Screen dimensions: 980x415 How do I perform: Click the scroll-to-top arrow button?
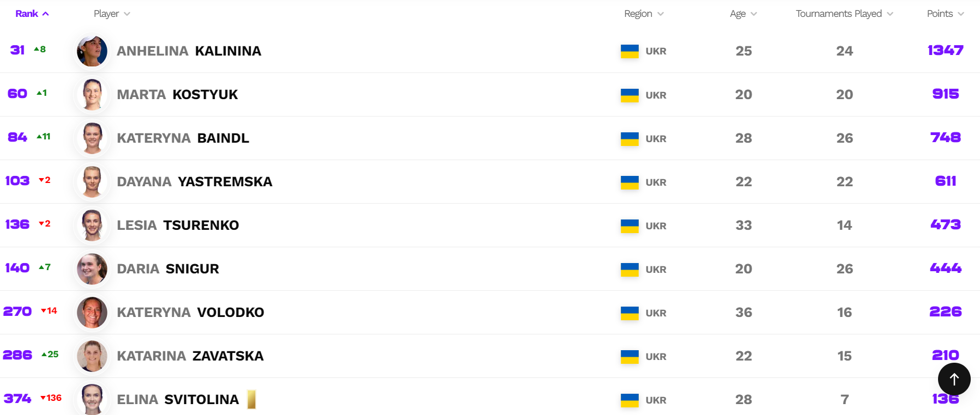(x=954, y=379)
